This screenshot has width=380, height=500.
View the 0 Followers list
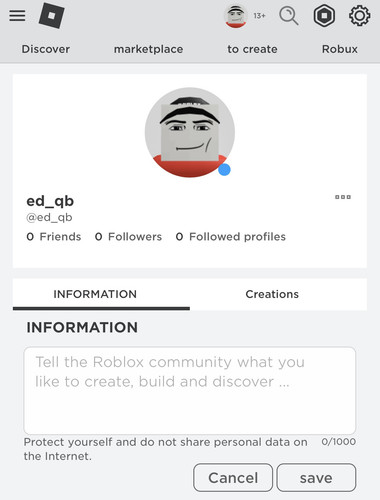(128, 237)
